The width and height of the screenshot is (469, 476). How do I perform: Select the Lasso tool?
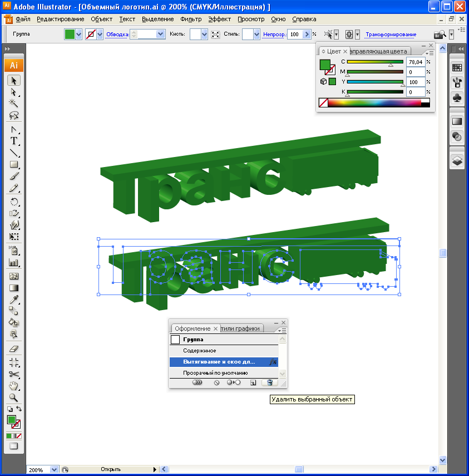click(x=14, y=115)
